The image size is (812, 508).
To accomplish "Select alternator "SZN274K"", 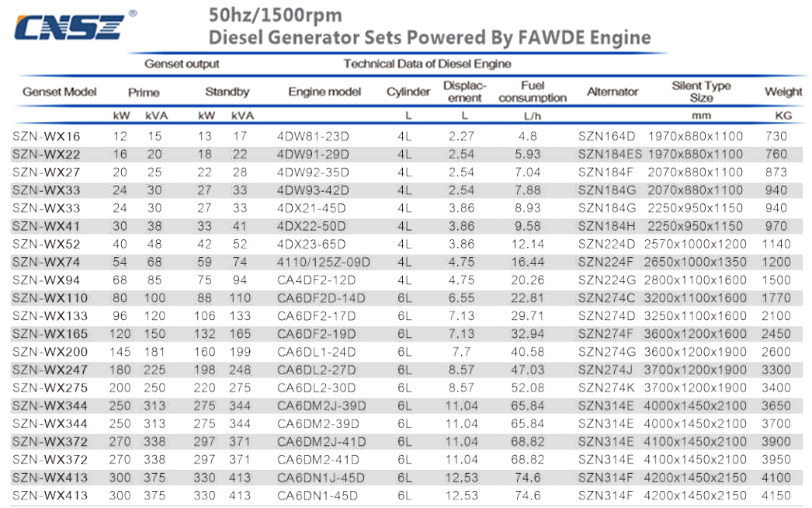I will (x=607, y=388).
